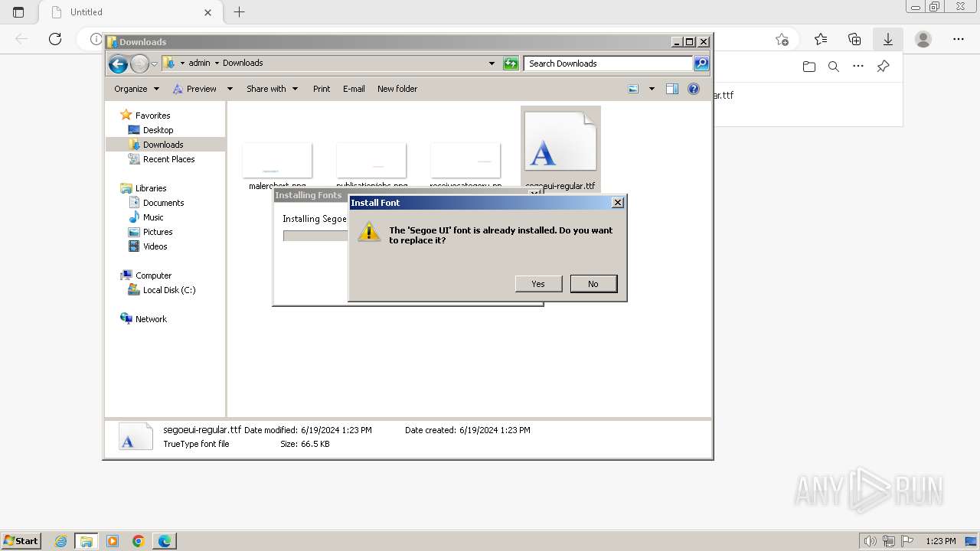This screenshot has width=980, height=551.
Task: Select Computer in the navigation pane
Action: (x=153, y=275)
